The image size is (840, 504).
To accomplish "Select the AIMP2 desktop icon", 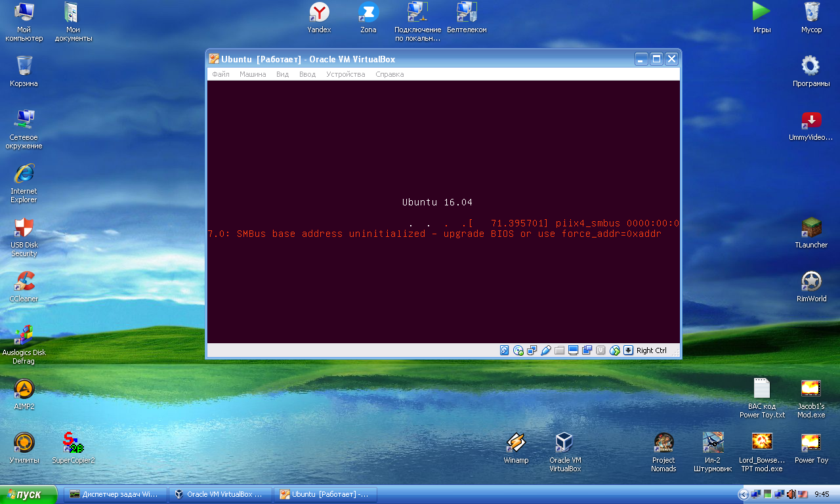I will point(24,394).
